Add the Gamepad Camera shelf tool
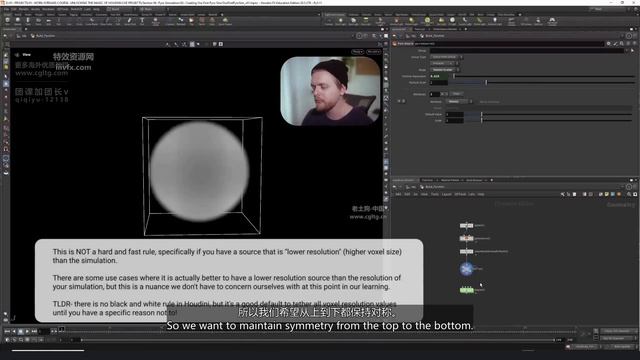 (552, 21)
